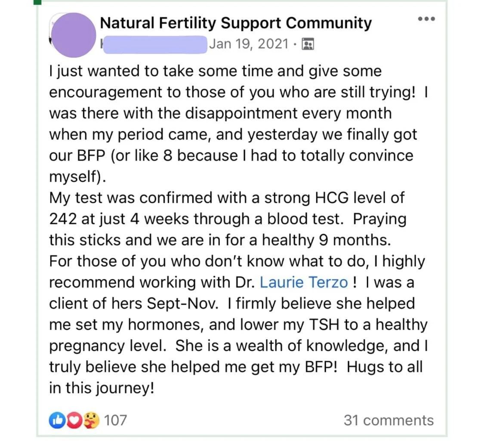Screen dimensions: 484x448
Task: Open the 31 comments
Action: pyautogui.click(x=388, y=420)
